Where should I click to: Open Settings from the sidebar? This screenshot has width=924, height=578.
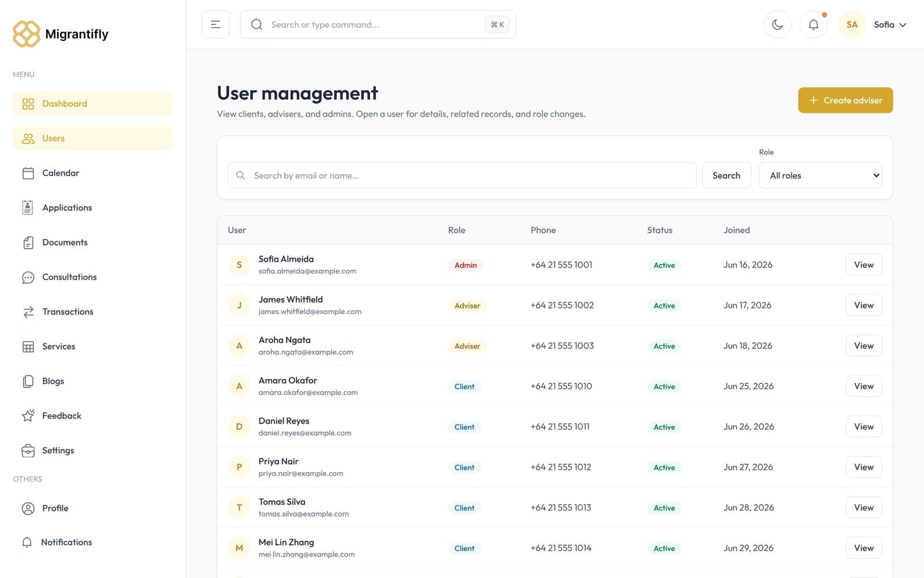coord(92,450)
